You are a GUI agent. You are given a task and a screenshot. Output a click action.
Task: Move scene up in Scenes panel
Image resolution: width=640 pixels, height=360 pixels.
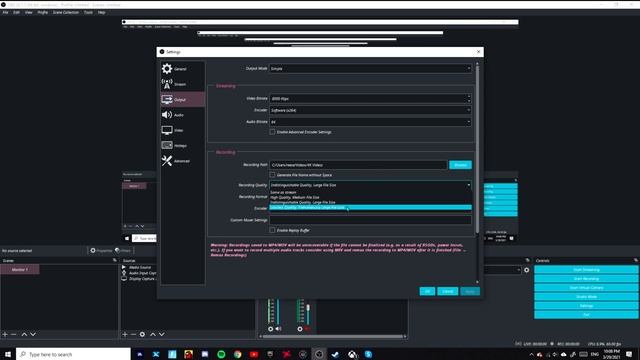24,334
